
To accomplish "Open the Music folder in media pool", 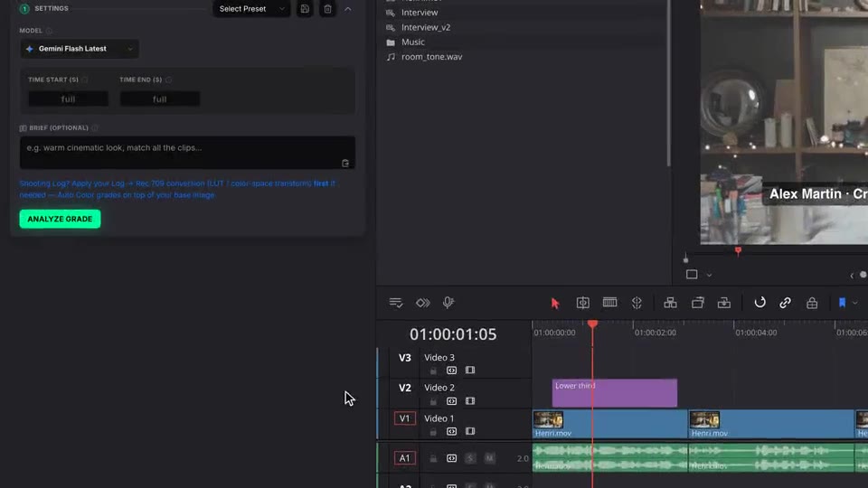I will pyautogui.click(x=412, y=42).
